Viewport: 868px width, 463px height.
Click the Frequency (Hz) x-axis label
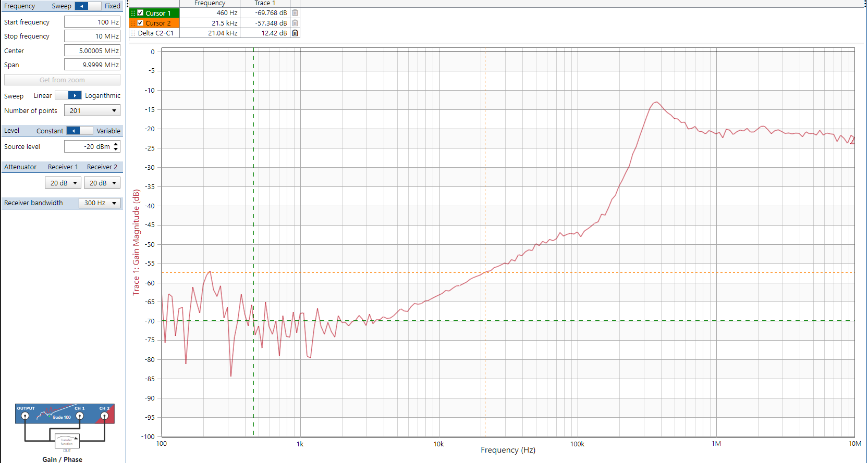(508, 450)
